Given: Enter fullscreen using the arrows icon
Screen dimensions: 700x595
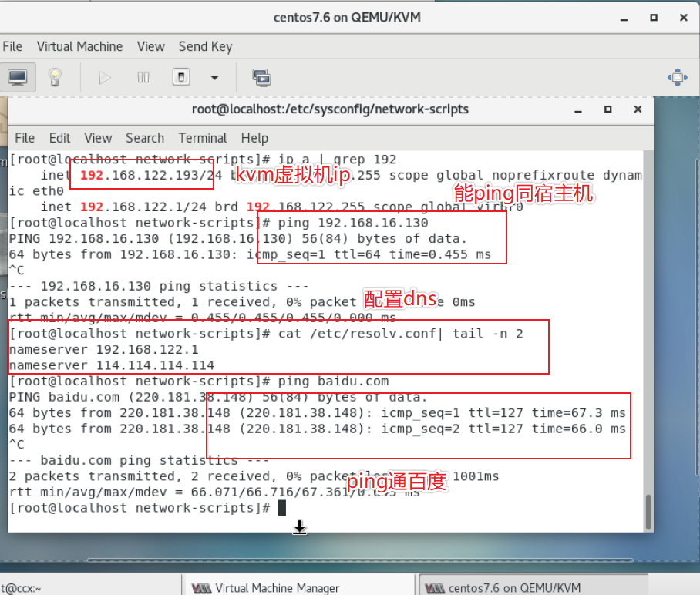Looking at the screenshot, I should tap(677, 77).
